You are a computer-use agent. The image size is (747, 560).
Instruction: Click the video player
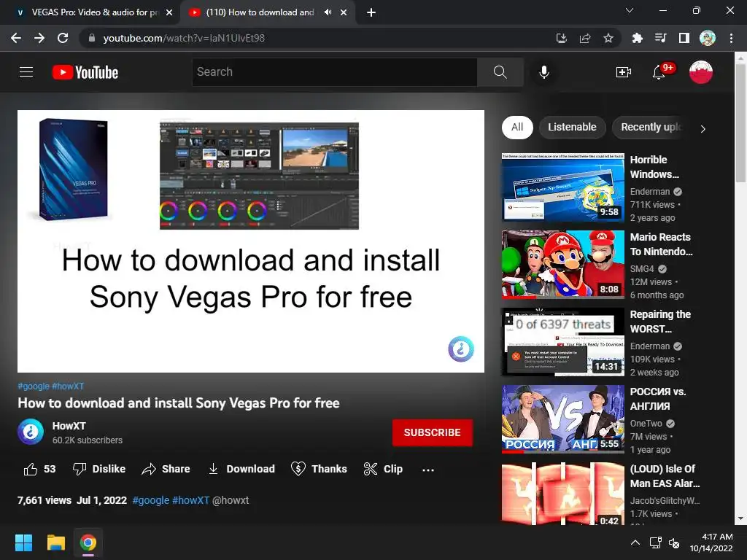point(251,241)
